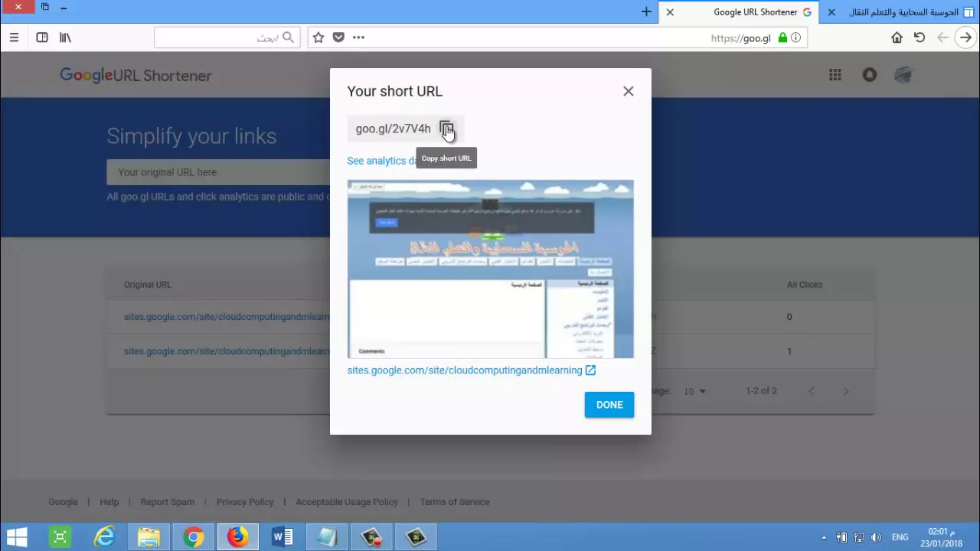Open Google Chrome from the taskbar
980x551 pixels.
[x=193, y=537]
